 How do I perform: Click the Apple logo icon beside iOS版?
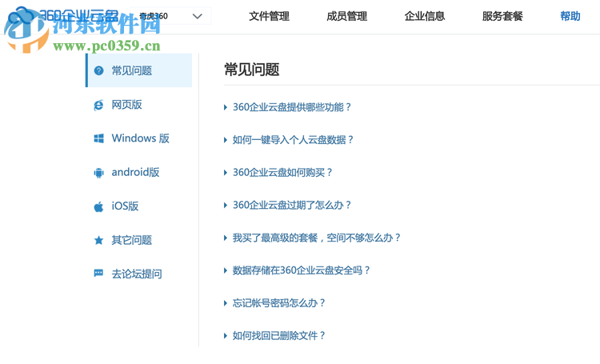[98, 206]
